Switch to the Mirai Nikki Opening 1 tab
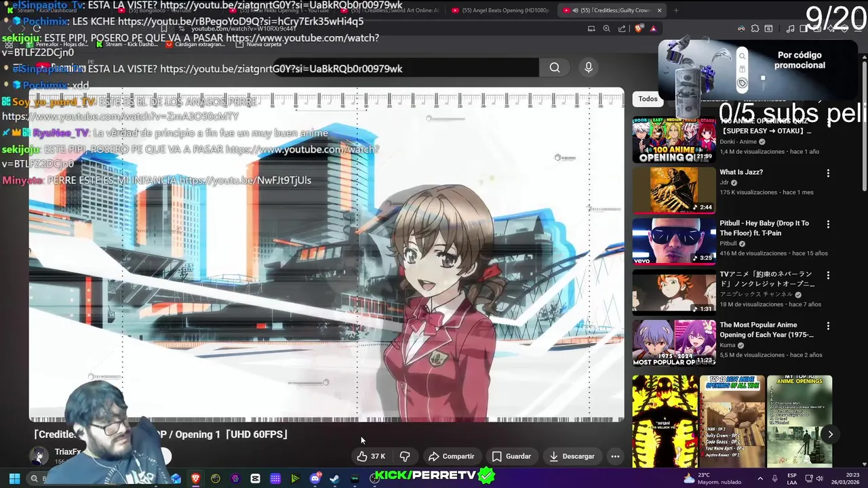Screen dimensions: 868x488 [x=280, y=10]
